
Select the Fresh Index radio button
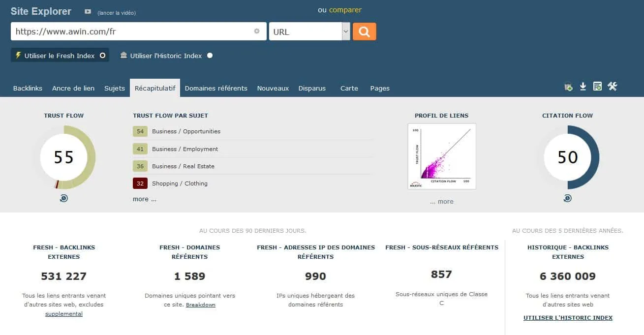pyautogui.click(x=102, y=56)
